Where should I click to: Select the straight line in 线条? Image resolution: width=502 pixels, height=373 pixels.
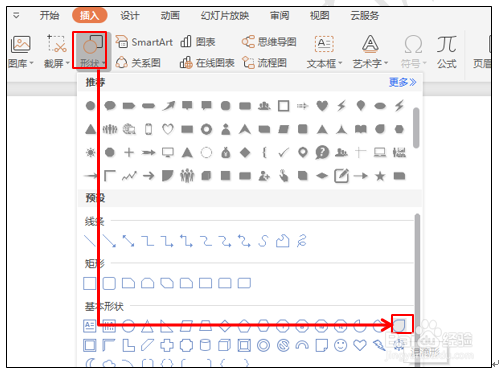point(90,241)
